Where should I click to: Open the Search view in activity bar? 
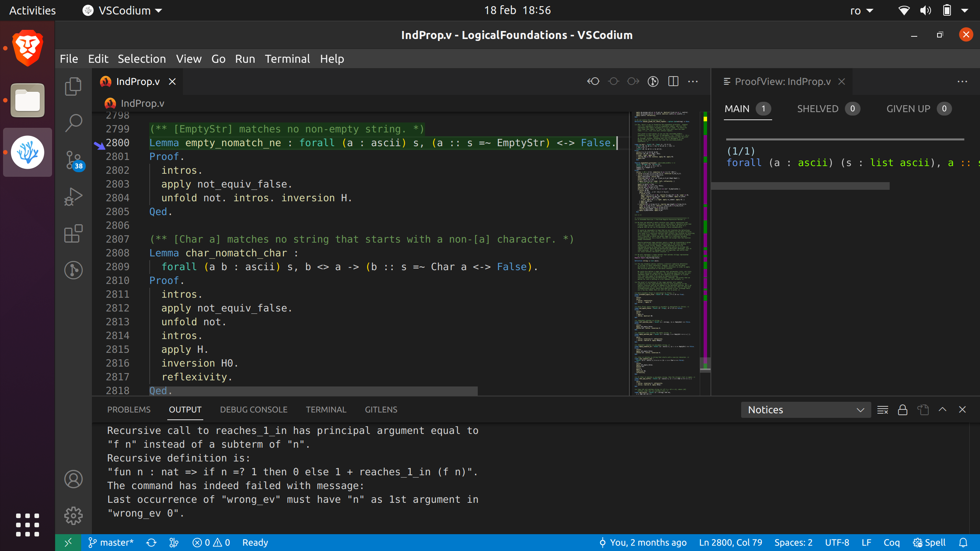pos(73,123)
